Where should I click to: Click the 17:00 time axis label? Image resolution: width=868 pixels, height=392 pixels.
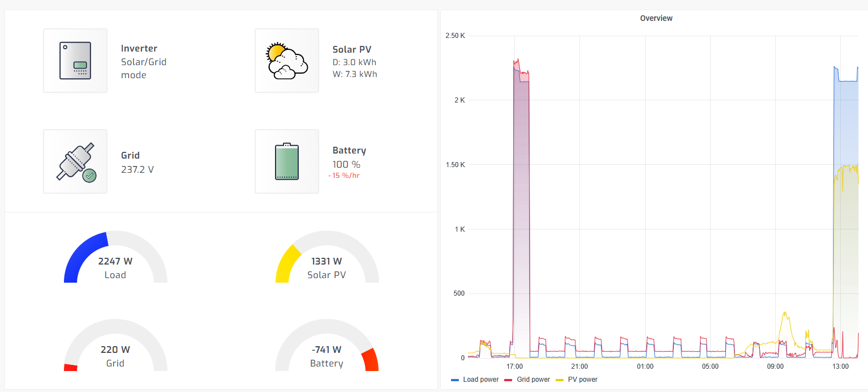click(514, 367)
